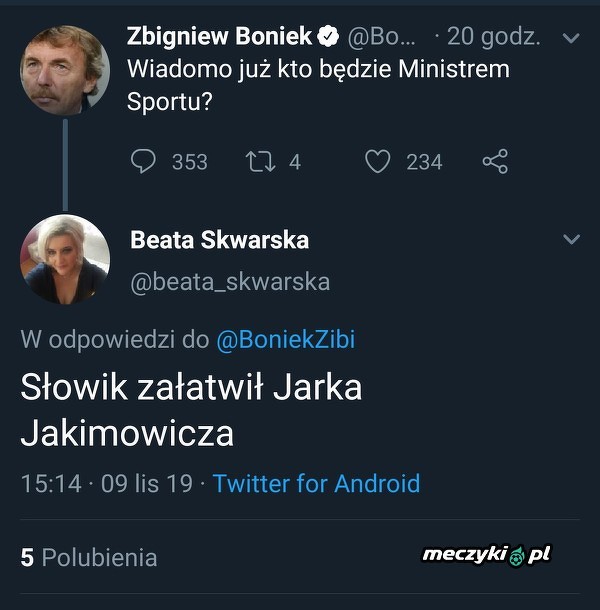Open the '20 godz.' timestamp link
Screen dimensions: 600x610
(493, 37)
